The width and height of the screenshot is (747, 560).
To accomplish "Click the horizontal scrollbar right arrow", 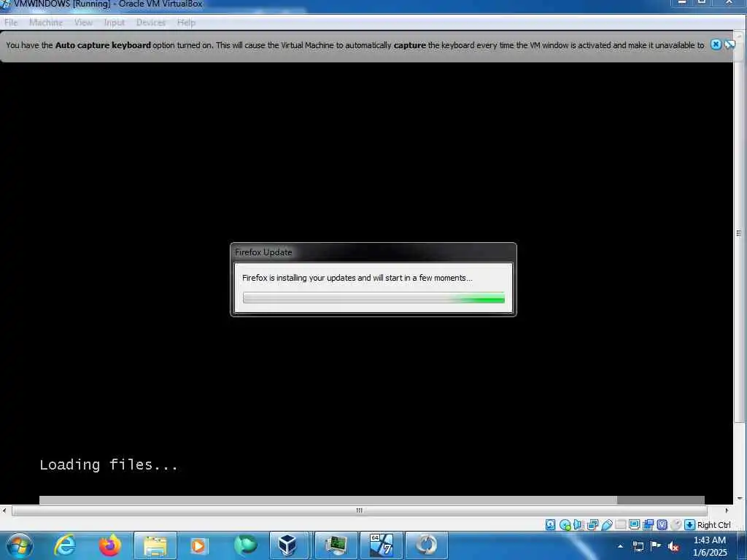I will click(727, 510).
